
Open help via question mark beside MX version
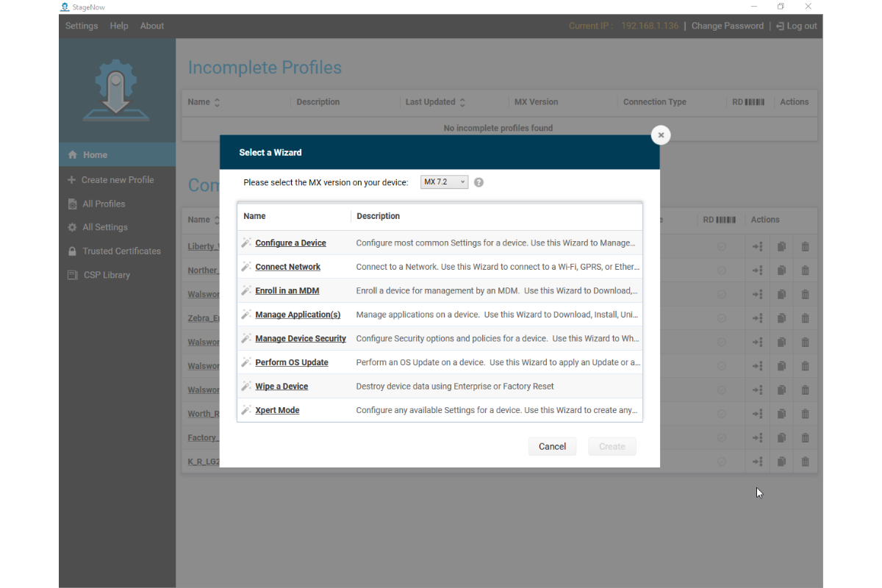click(x=478, y=182)
